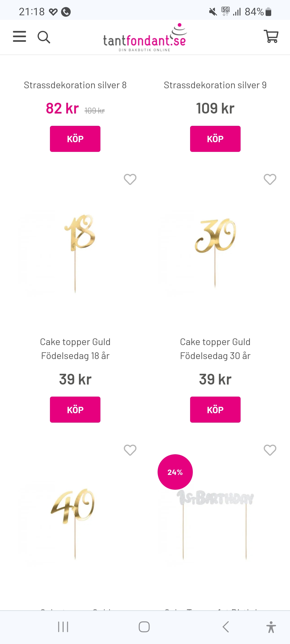Add 40 cake topper to wishlist
The image size is (290, 644).
point(130,450)
